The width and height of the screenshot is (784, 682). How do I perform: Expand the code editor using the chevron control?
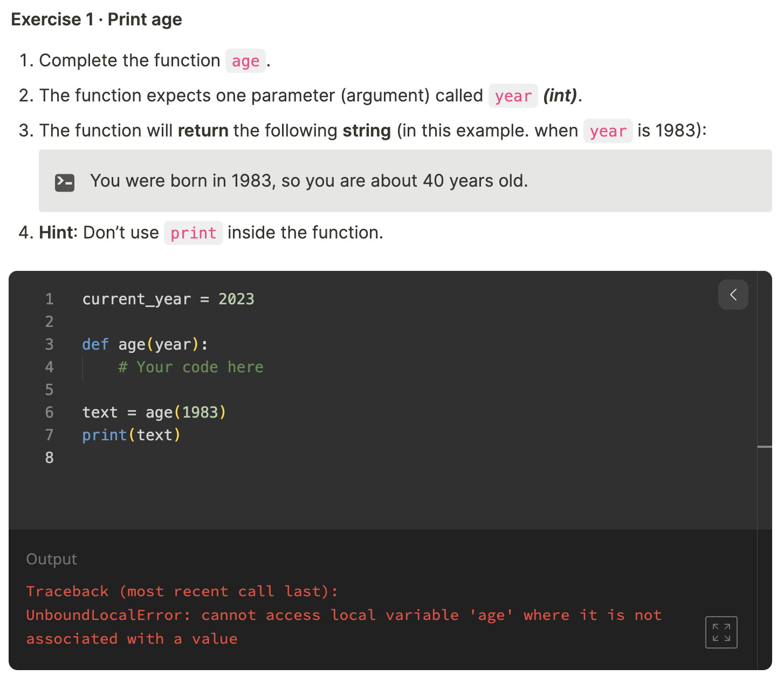[x=733, y=295]
